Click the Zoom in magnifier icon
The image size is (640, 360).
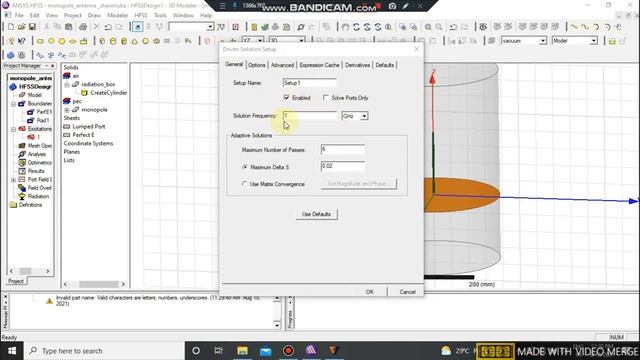[x=428, y=27]
